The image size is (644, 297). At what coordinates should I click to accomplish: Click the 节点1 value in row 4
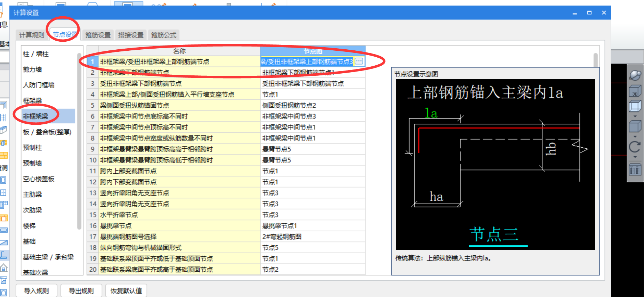tap(313, 94)
